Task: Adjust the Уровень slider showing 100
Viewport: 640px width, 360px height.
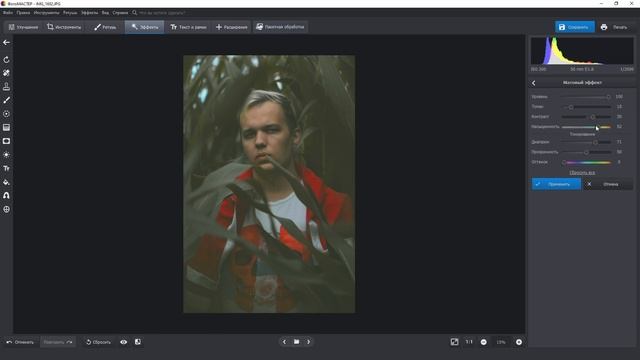Action: [586, 97]
